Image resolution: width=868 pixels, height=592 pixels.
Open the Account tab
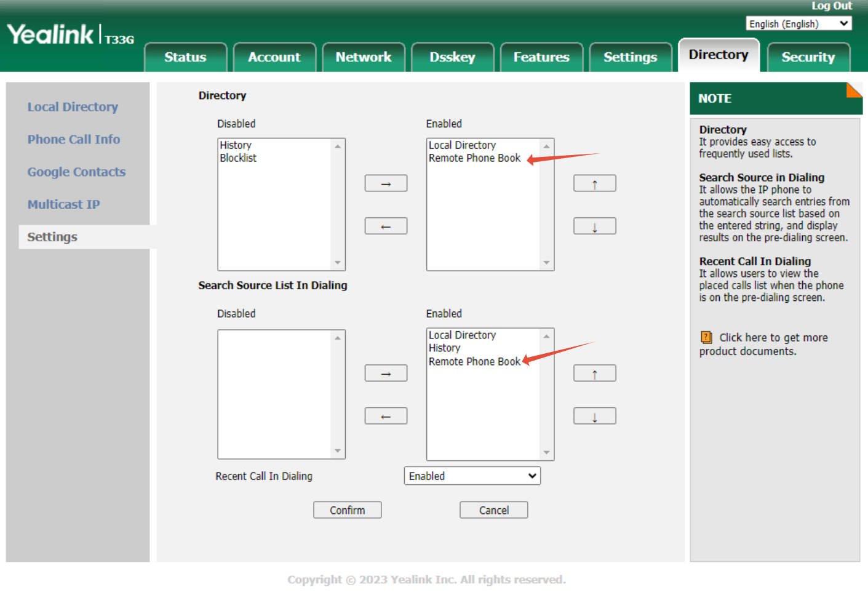274,57
